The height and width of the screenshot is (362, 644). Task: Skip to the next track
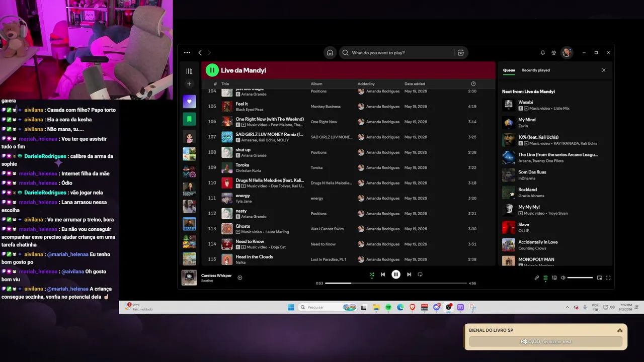pyautogui.click(x=409, y=275)
